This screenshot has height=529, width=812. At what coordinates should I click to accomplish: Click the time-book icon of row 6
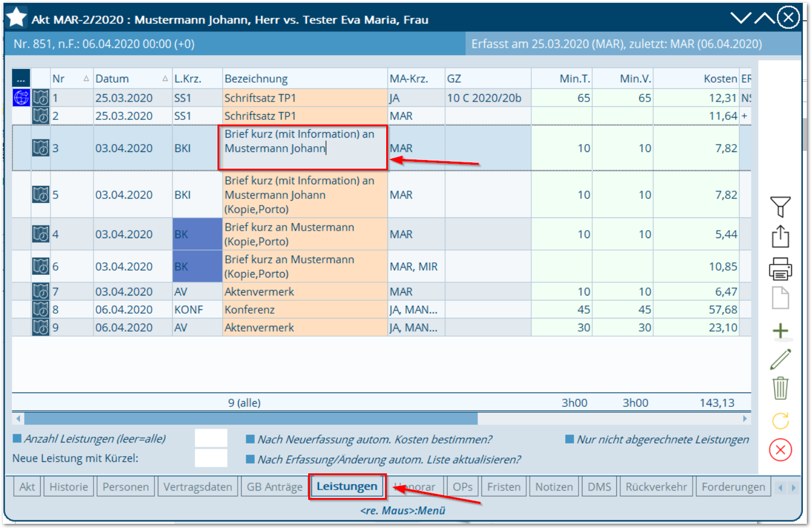tap(41, 266)
